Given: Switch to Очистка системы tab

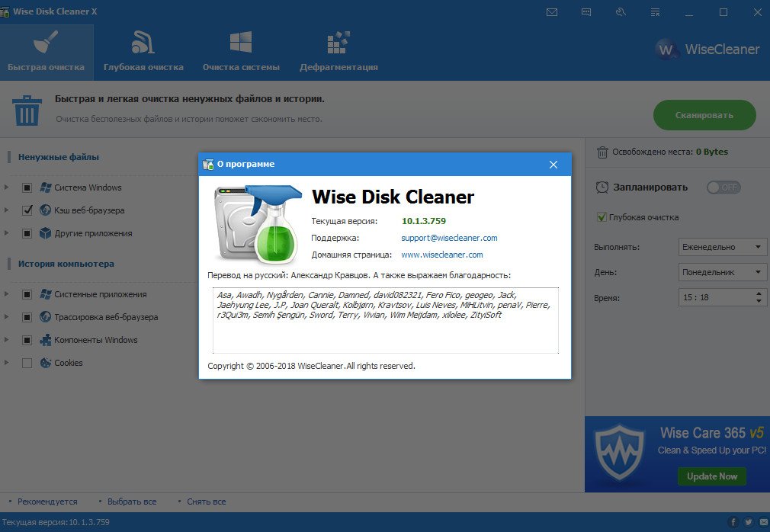Looking at the screenshot, I should tap(241, 52).
